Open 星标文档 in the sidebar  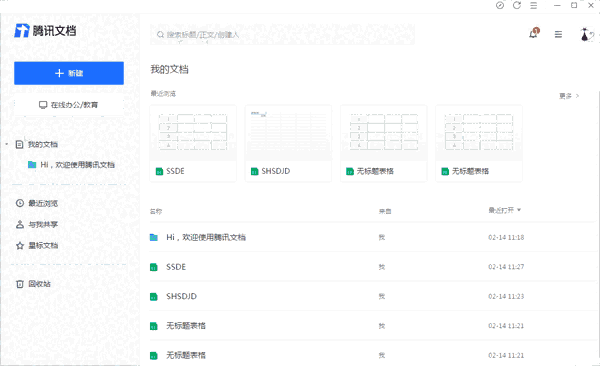click(43, 245)
